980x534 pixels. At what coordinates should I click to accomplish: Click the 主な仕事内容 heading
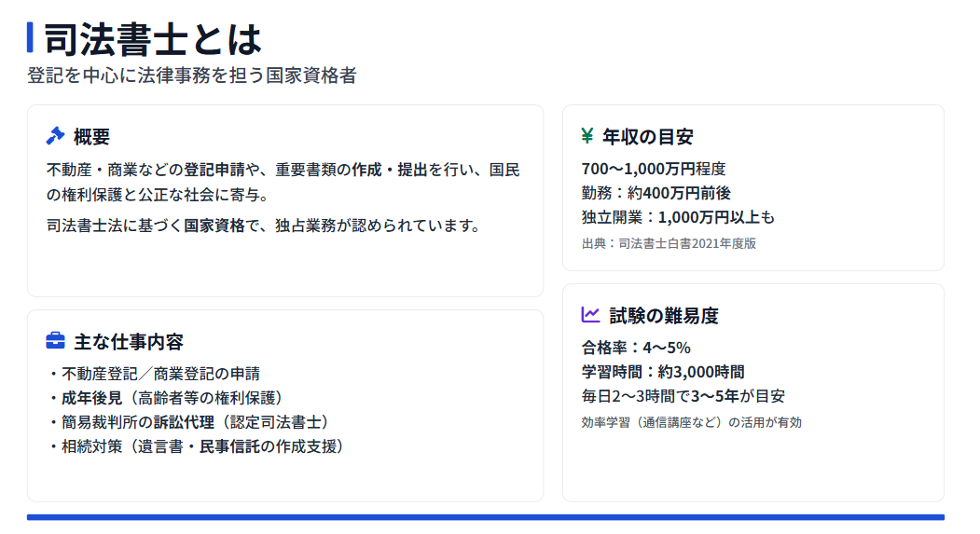(129, 342)
